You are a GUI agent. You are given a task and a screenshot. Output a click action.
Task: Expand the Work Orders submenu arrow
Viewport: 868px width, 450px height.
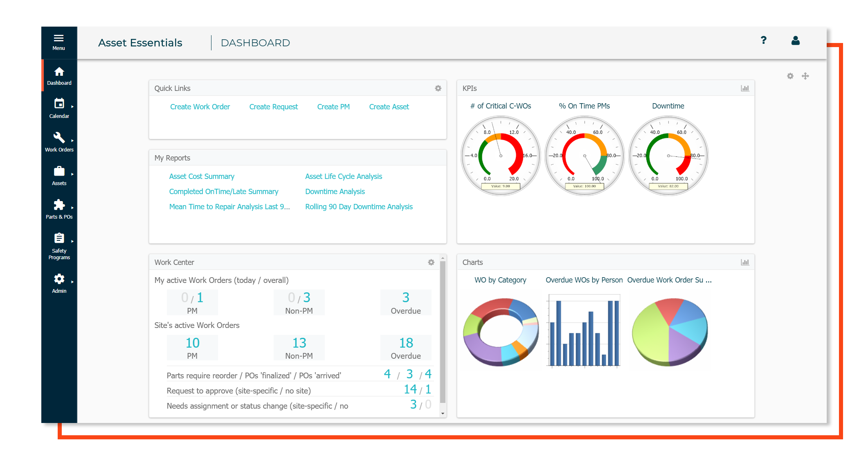pos(72,140)
